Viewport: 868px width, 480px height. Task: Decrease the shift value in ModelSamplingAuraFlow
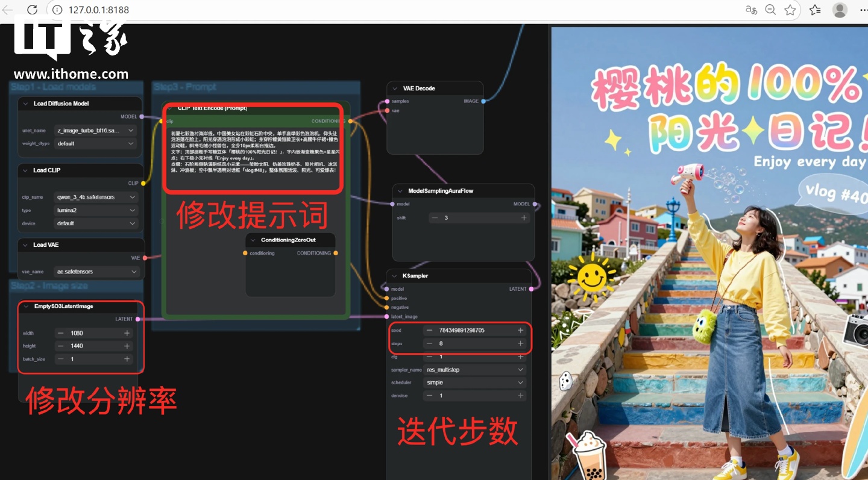pyautogui.click(x=435, y=218)
